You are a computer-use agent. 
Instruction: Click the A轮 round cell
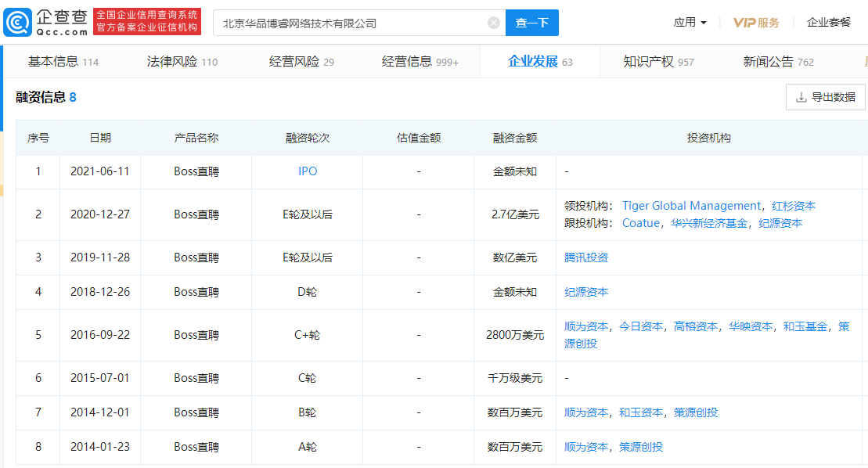[308, 446]
